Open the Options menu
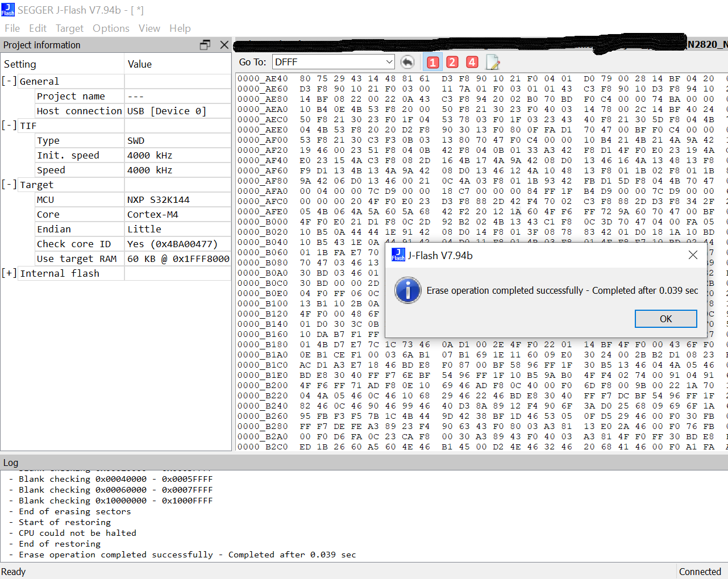This screenshot has width=728, height=579. (111, 28)
